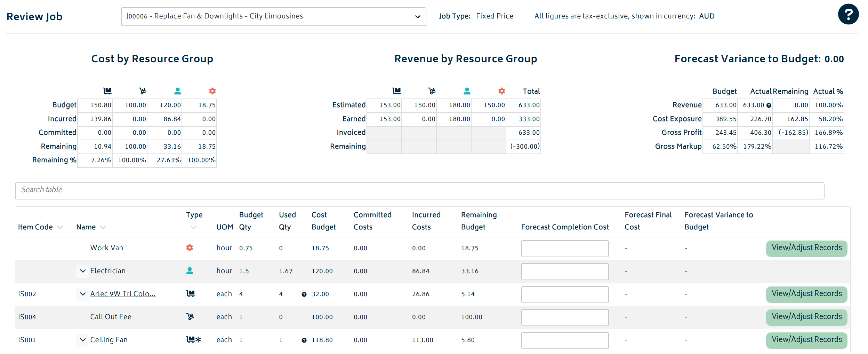Screen dimensions: 868x354
Task: Click the Work Van name
Action: point(106,247)
